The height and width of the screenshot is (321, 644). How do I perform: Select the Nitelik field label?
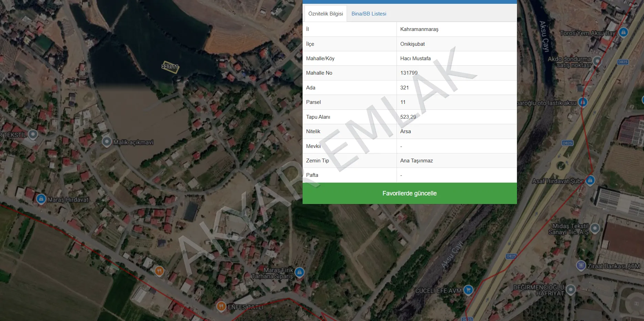pyautogui.click(x=313, y=131)
